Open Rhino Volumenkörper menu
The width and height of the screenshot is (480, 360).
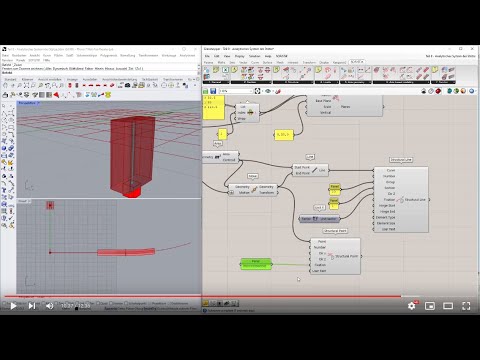[x=87, y=55]
